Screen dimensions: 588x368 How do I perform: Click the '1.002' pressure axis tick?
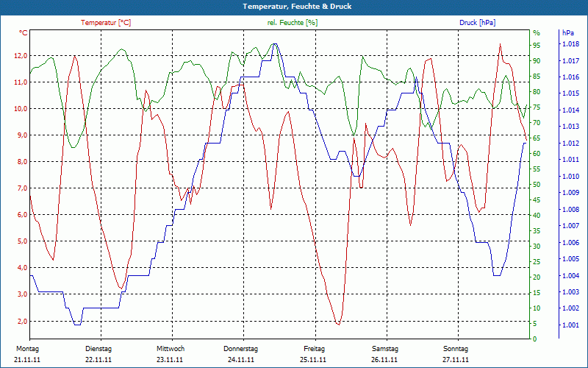click(571, 308)
